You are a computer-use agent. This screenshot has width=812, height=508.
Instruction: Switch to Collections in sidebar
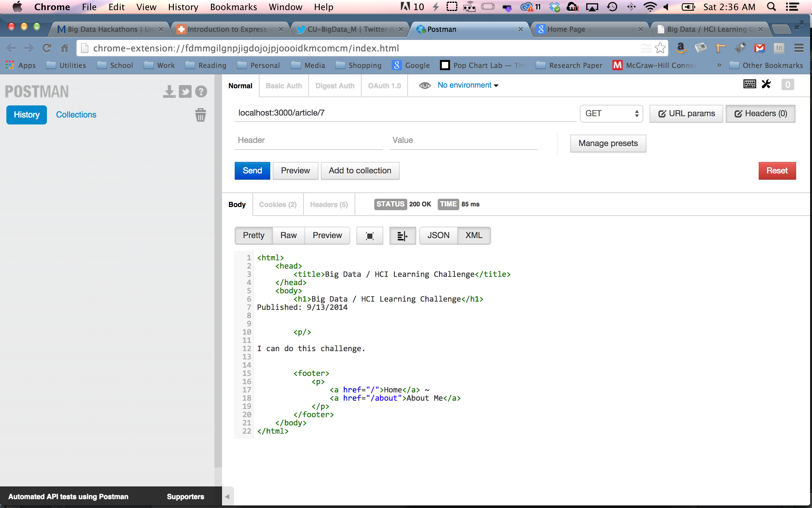tap(76, 115)
